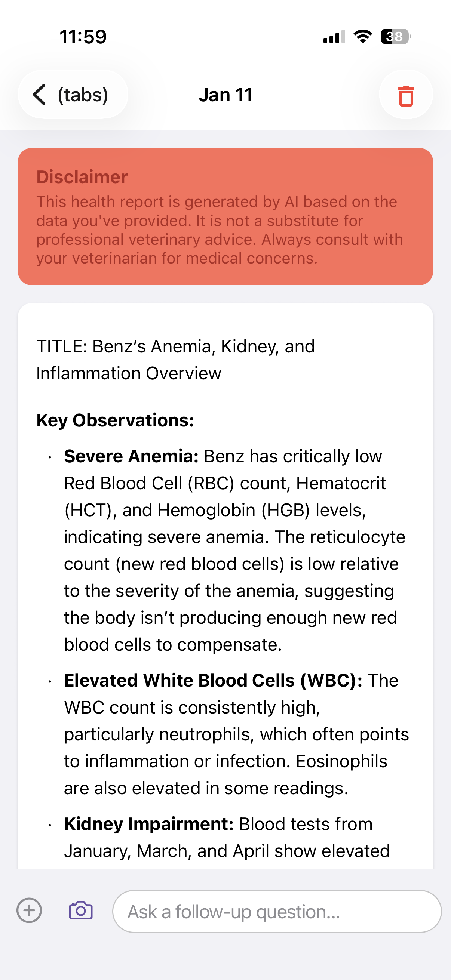This screenshot has height=980, width=451.
Task: Go back to (tabs)
Action: 82,94
